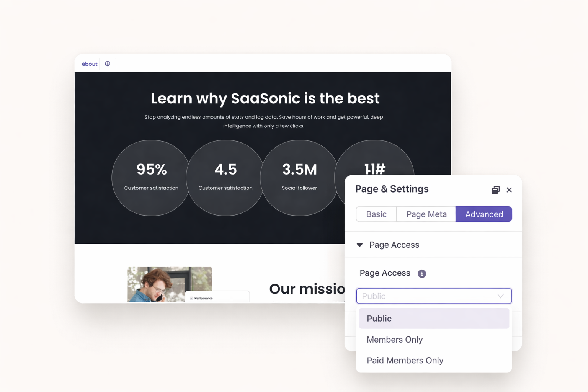588x392 pixels.
Task: Close the Page & Settings panel
Action: [x=509, y=190]
